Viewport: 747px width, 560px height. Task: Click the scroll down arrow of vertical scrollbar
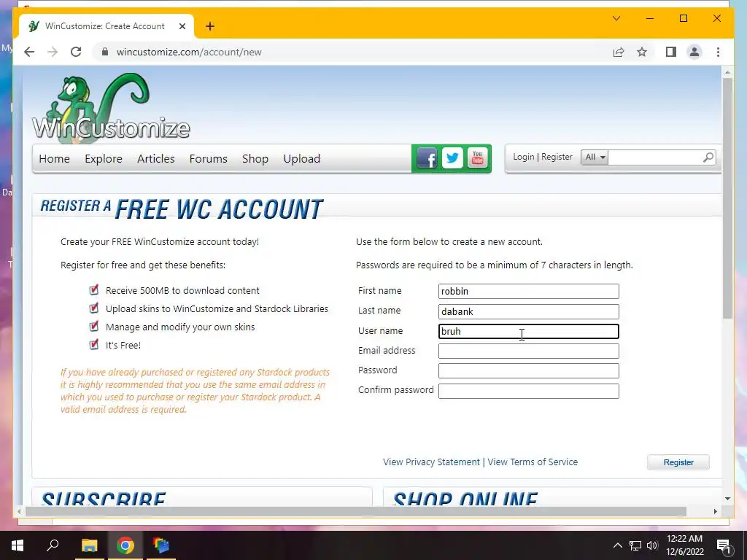727,499
